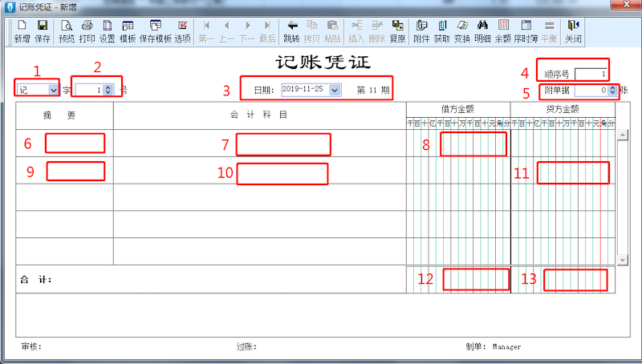Viewport: 642px width, 364px height.
Task: Save the voucher with 保存 icon
Action: pos(43,31)
